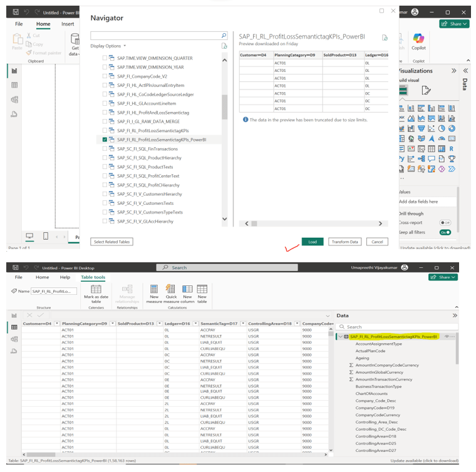This screenshot has width=476, height=472.
Task: Select the donut chart visual icon
Action: [x=452, y=128]
